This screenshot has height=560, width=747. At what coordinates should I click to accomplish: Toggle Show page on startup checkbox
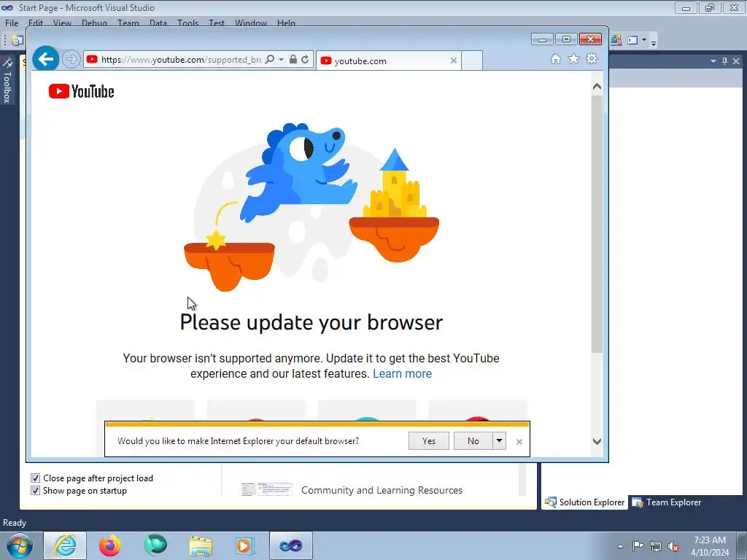(x=35, y=490)
